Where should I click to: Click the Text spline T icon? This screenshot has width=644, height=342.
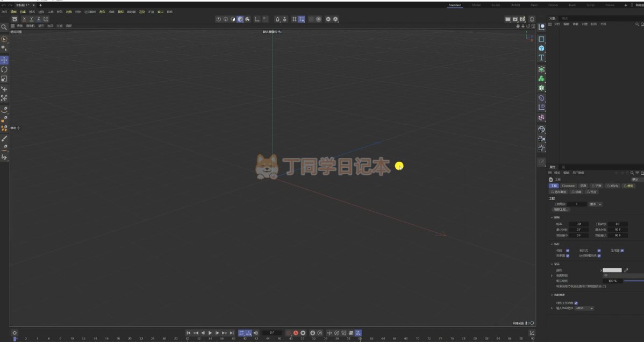coord(541,58)
